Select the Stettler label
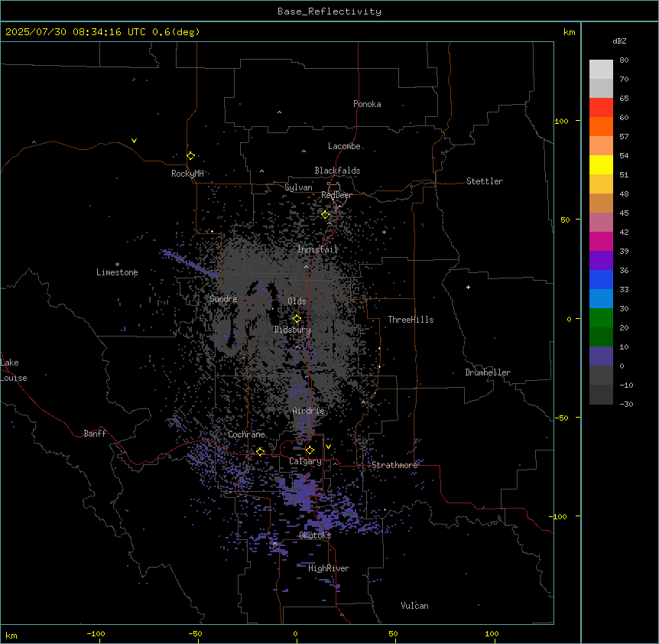The height and width of the screenshot is (644, 659). [485, 181]
